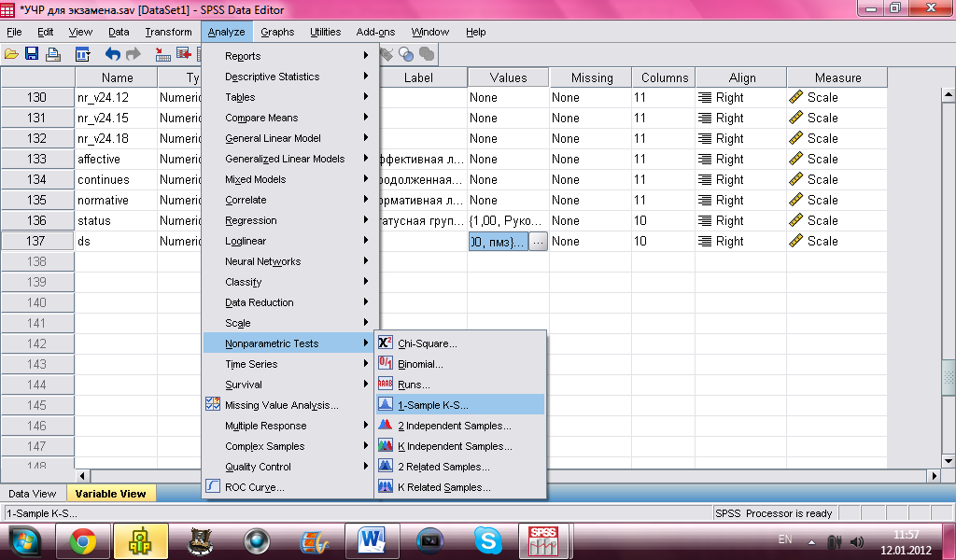Click the SPSS icon in the taskbar
The image size is (956, 560).
click(542, 540)
